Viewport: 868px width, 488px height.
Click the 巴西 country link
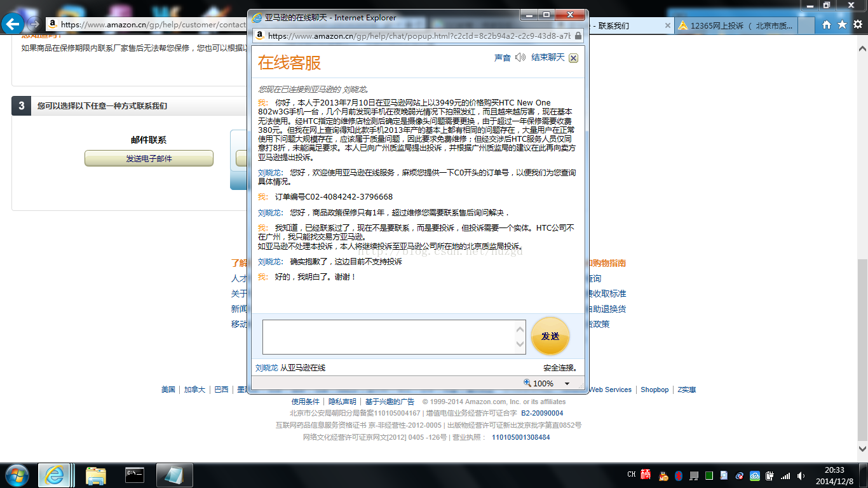tap(221, 390)
